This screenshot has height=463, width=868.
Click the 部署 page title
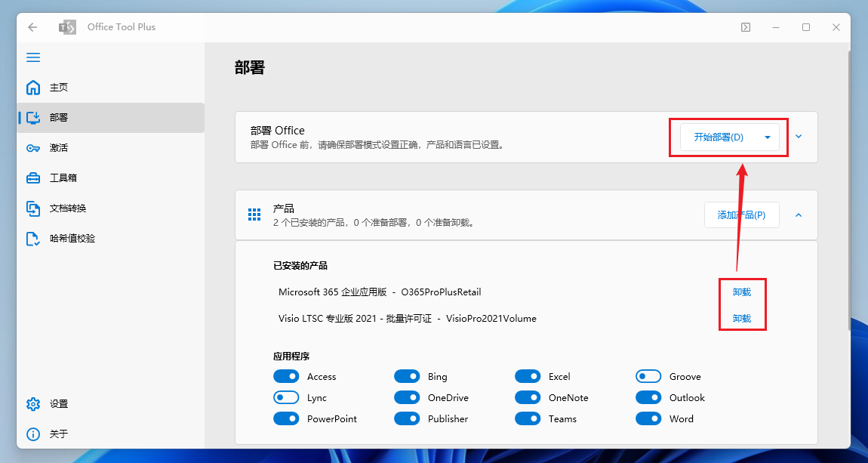[250, 68]
